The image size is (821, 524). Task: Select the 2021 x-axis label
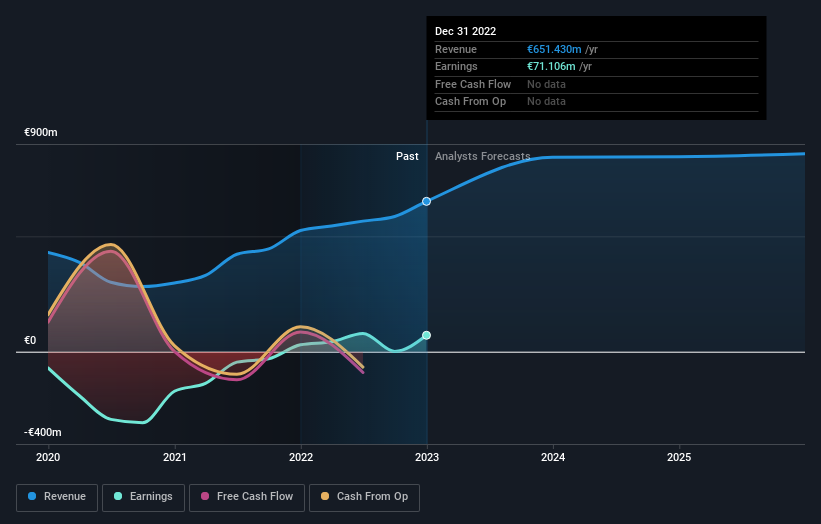point(174,457)
